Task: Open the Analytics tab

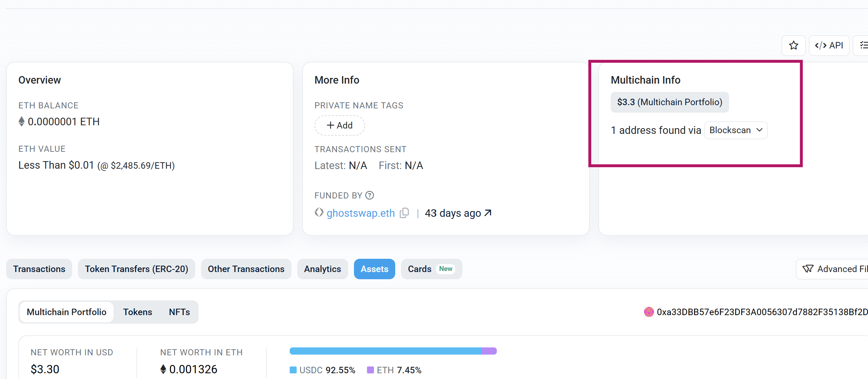Action: coord(322,269)
